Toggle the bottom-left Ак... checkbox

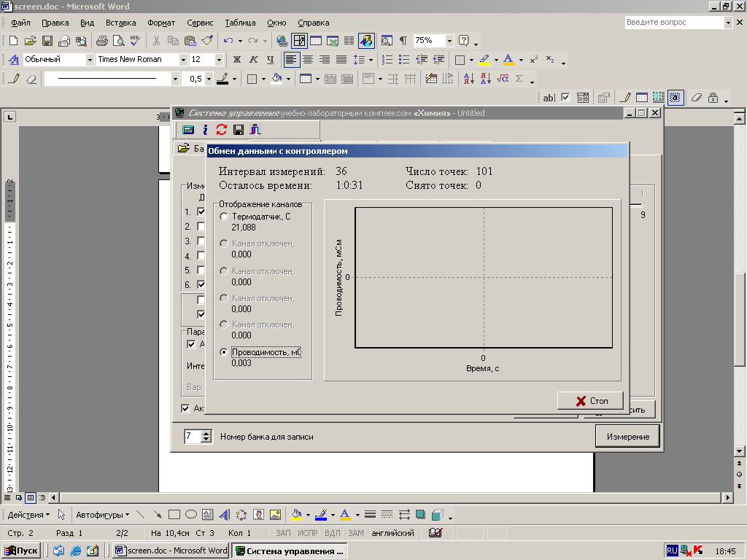(x=185, y=408)
